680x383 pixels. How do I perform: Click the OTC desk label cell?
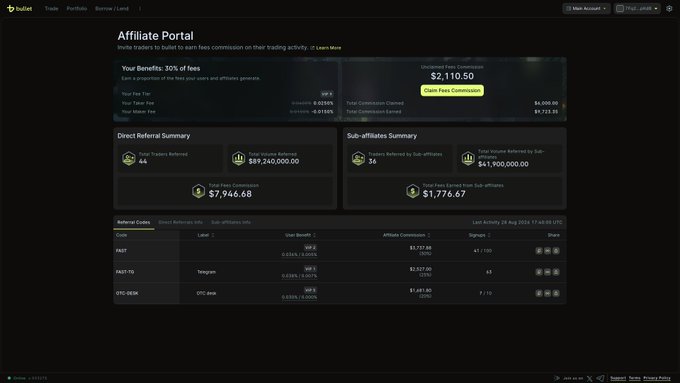coord(206,293)
